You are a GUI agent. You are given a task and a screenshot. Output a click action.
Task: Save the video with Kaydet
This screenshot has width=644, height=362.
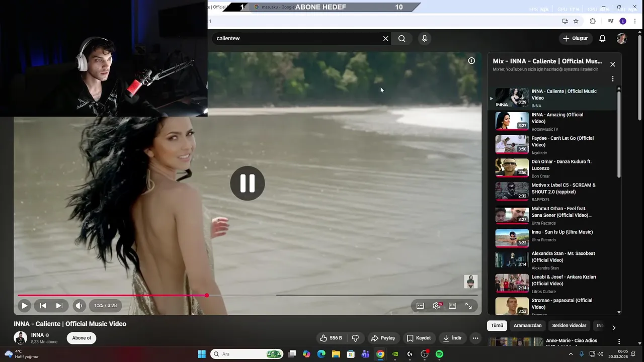[x=419, y=338]
